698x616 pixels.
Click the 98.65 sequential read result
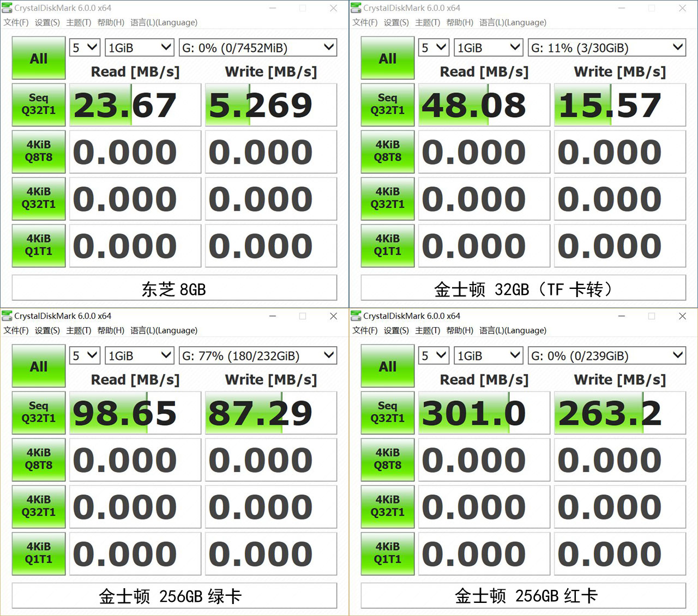[x=135, y=413]
